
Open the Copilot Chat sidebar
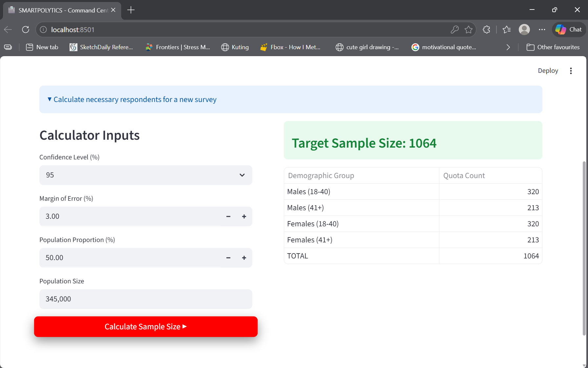coord(569,30)
